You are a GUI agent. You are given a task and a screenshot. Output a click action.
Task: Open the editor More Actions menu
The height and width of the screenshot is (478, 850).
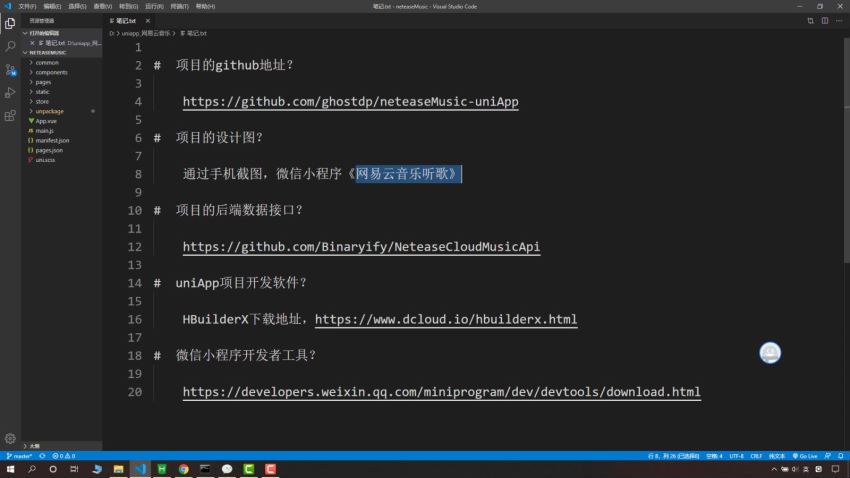839,21
